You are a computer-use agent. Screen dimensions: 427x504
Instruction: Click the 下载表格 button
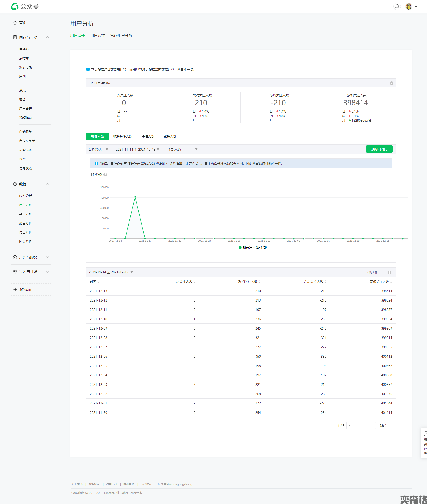372,272
